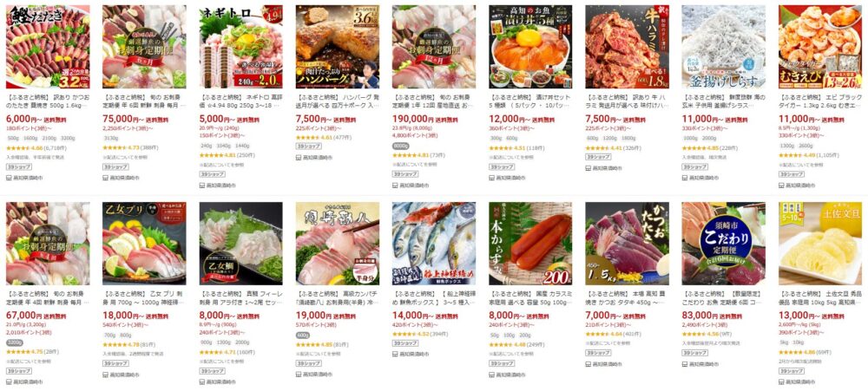Select the 8000g chip under 190,000円 item
The image size is (868, 391).
[399, 146]
